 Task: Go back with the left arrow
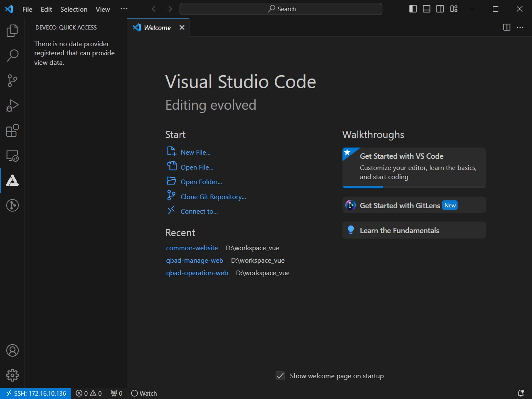point(155,9)
